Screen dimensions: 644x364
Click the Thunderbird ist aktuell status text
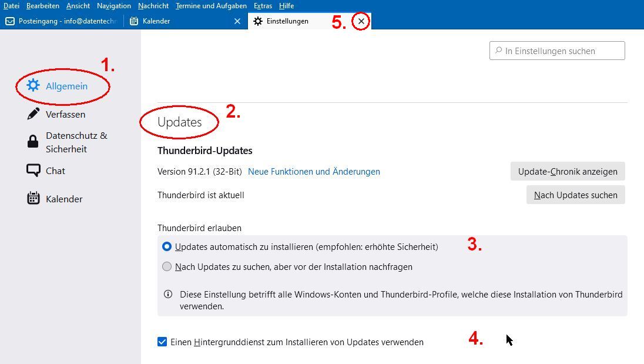[201, 195]
